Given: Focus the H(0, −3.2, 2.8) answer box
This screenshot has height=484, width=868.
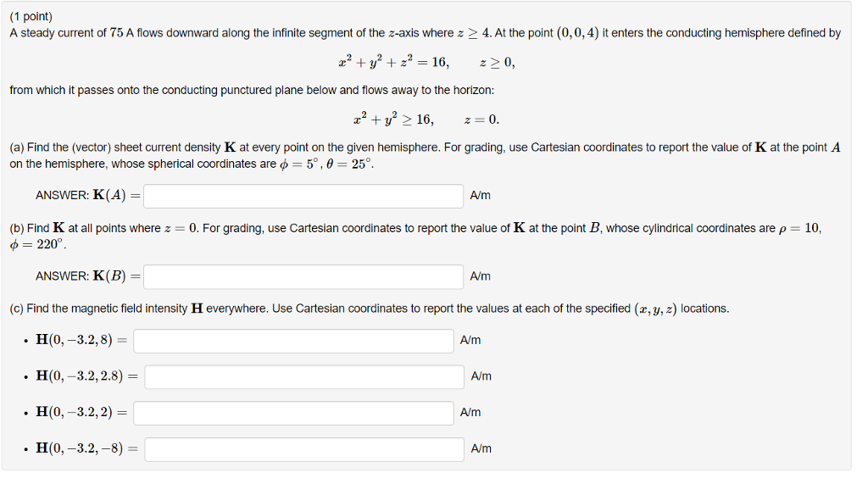Looking at the screenshot, I should [304, 377].
